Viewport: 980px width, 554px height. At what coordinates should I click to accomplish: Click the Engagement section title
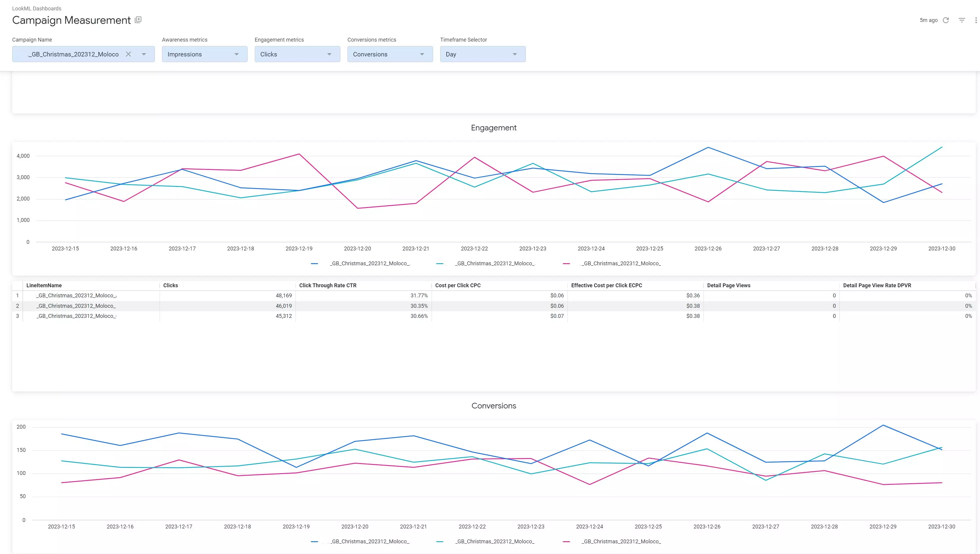pos(493,128)
